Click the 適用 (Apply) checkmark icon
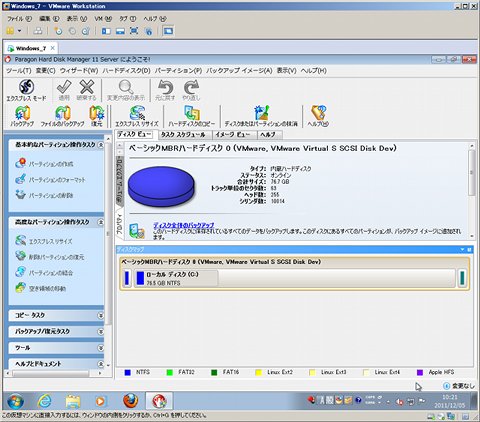This screenshot has width=480, height=422. pos(64,87)
